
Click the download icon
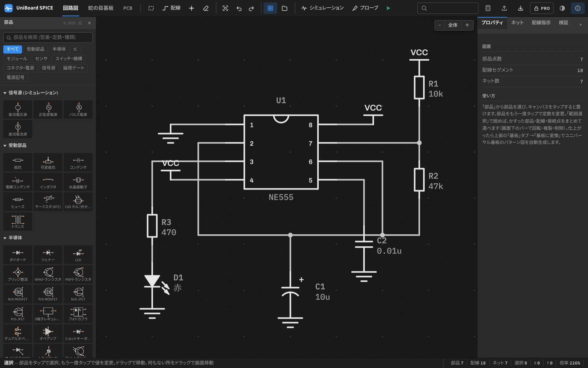520,8
